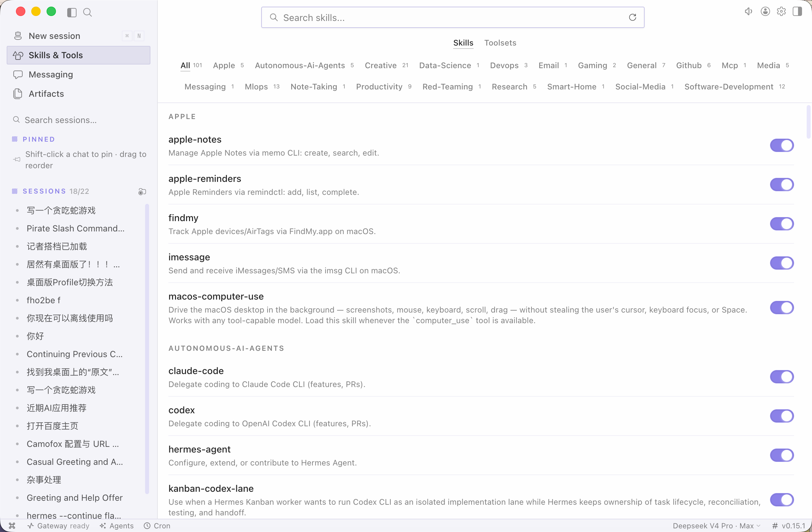Click the New session icon
The height and width of the screenshot is (532, 812).
click(18, 36)
